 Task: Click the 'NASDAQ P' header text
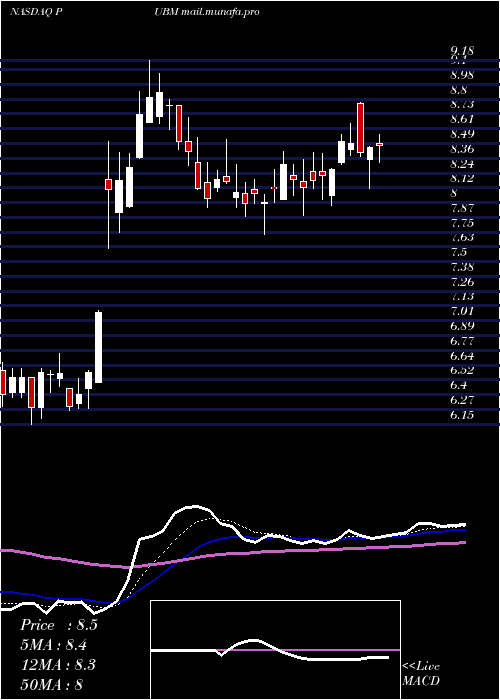coord(36,12)
